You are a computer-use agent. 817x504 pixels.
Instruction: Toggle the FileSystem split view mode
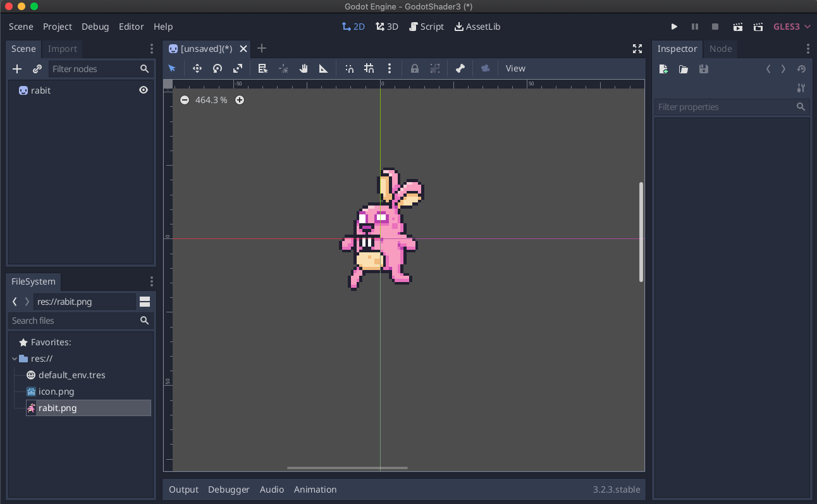(x=145, y=302)
